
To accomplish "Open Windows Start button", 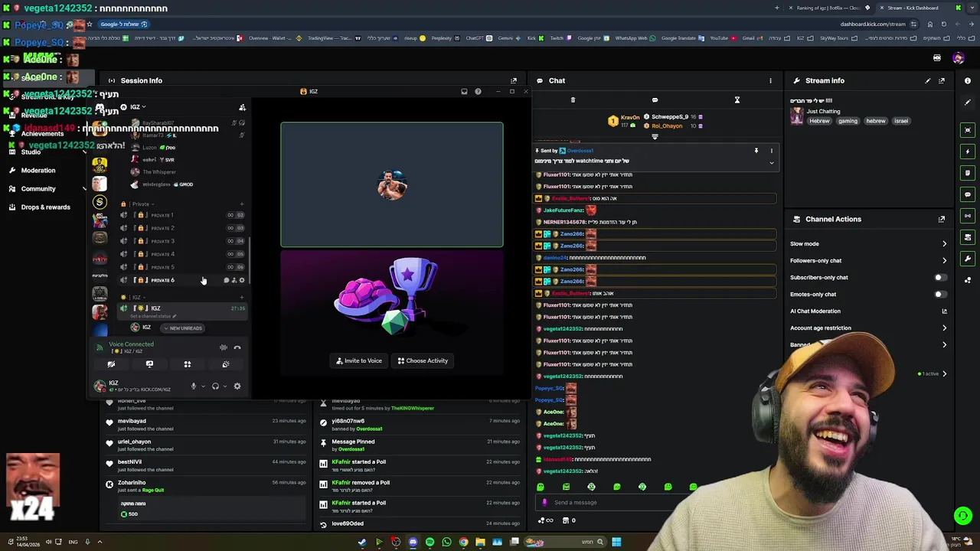I will 616,542.
